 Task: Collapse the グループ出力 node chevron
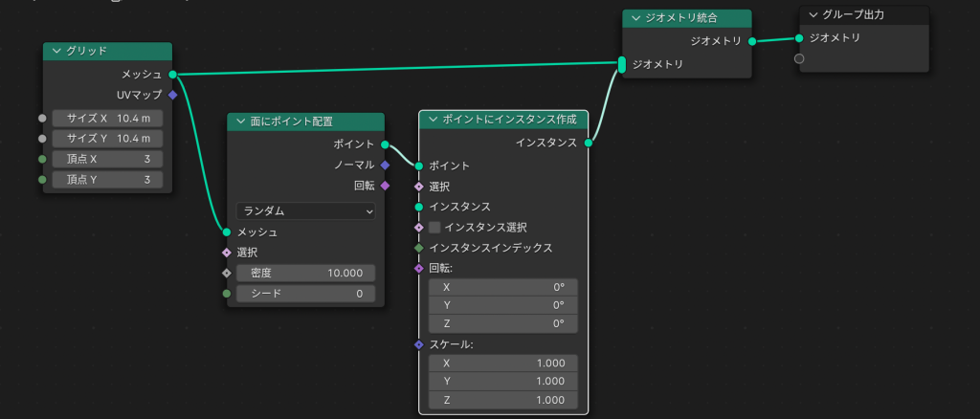(x=813, y=14)
